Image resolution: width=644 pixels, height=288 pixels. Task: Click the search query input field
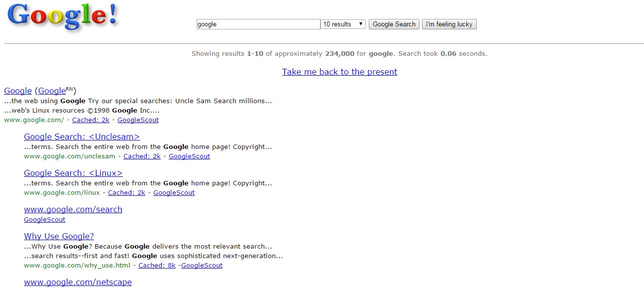257,24
